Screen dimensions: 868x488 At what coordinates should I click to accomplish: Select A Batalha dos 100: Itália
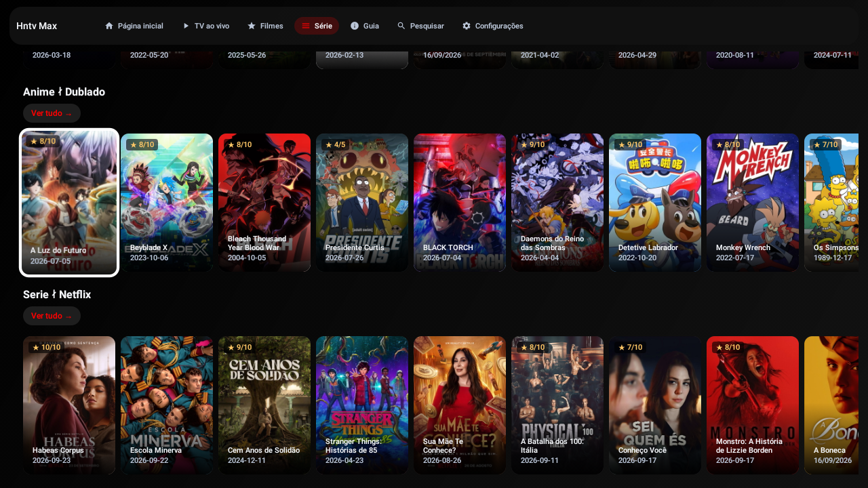[557, 405]
